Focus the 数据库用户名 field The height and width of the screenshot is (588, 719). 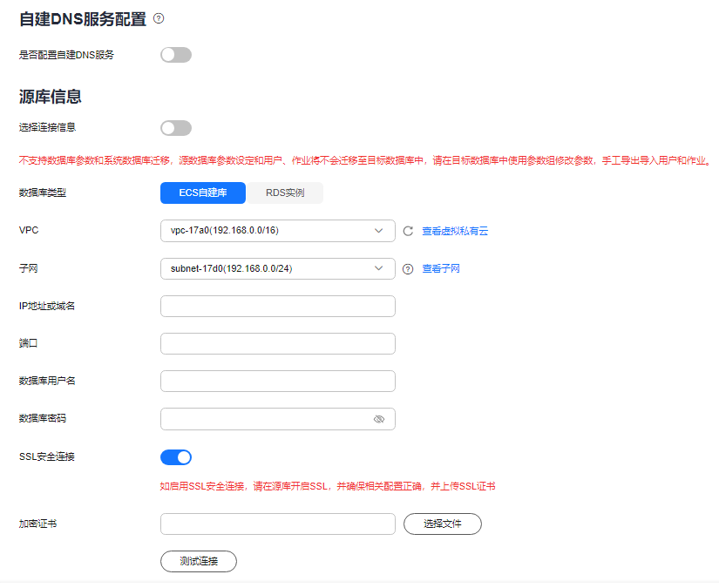[x=277, y=381]
